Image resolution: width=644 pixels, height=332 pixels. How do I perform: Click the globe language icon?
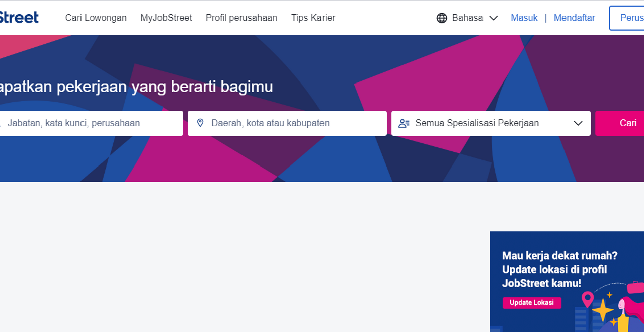(x=442, y=18)
